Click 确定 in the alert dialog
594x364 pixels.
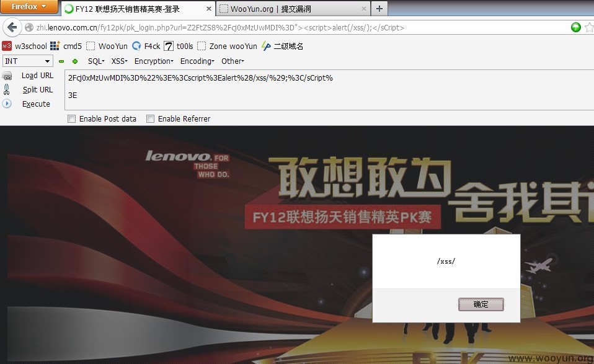pos(481,304)
